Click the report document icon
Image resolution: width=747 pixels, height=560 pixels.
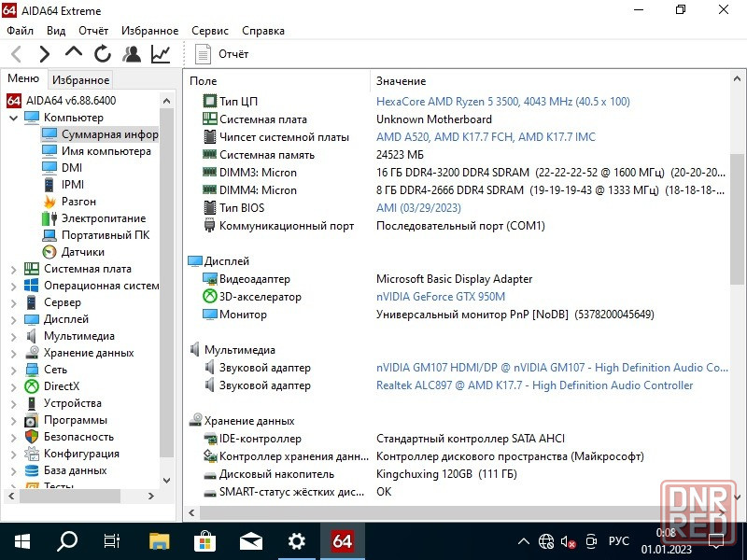click(x=203, y=54)
